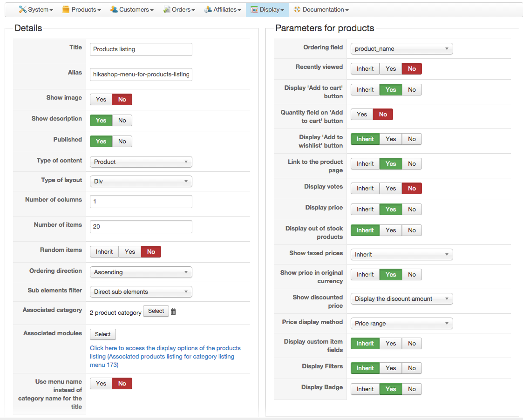
Task: Click the Affiliates icon in menu bar
Action: coord(208,9)
